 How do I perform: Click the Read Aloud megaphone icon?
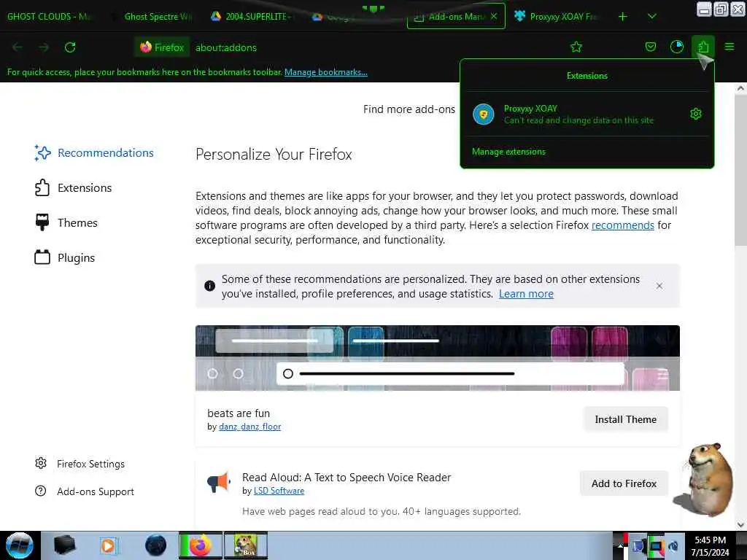219,483
